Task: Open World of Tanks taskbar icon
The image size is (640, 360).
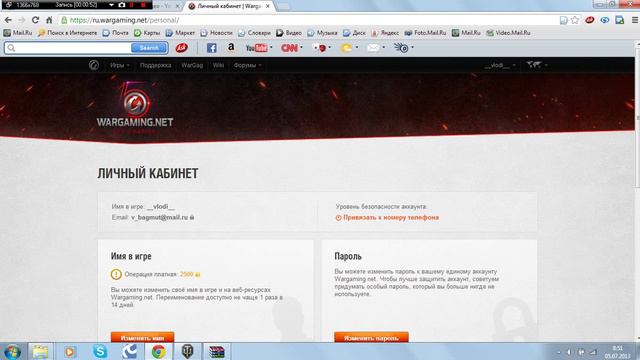Action: coord(187,351)
